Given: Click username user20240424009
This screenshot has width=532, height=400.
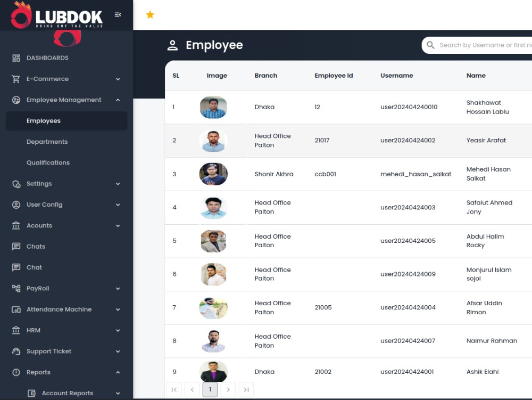Looking at the screenshot, I should pos(408,274).
